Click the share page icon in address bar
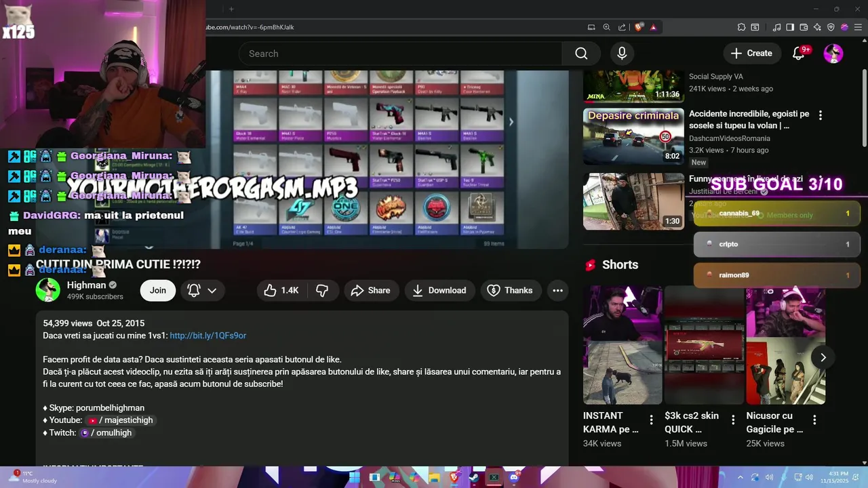868x488 pixels. tap(622, 27)
